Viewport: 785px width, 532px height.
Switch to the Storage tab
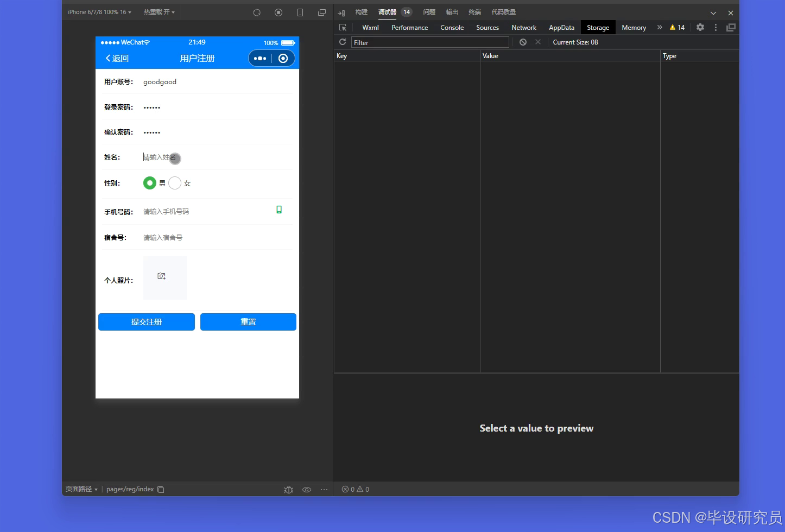pyautogui.click(x=598, y=27)
